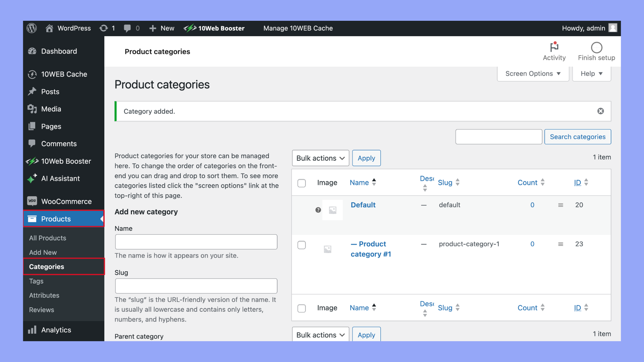Screen dimensions: 644x362
Task: Dismiss the Category added notice
Action: [600, 111]
